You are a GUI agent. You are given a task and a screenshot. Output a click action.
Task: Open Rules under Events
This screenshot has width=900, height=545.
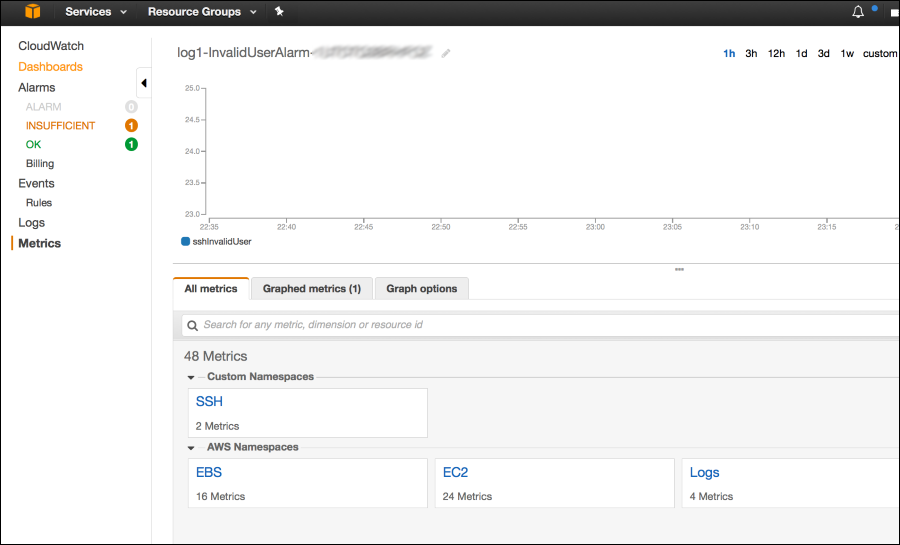(38, 203)
